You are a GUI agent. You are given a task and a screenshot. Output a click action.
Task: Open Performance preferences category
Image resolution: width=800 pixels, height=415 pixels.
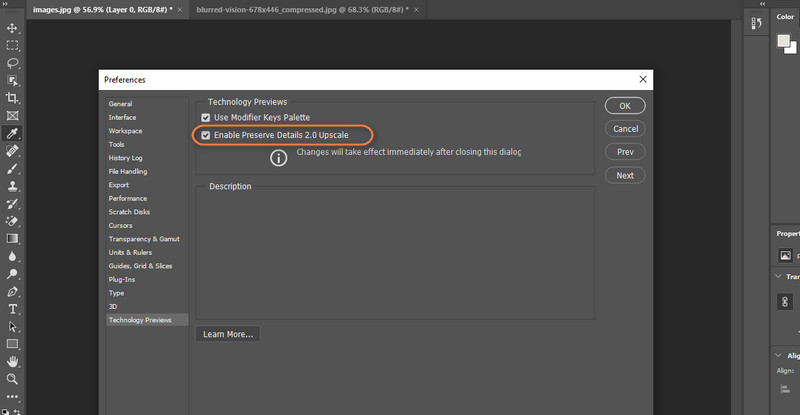(x=126, y=198)
